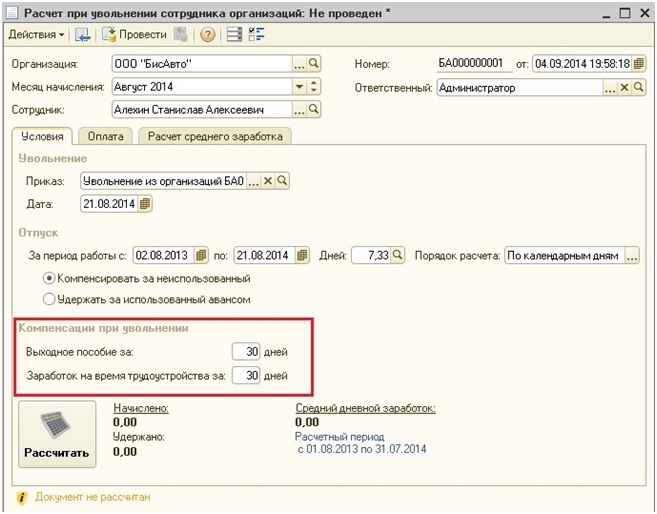Open the calendar for the period start date 02.08.2013
The image size is (657, 514).
(201, 255)
